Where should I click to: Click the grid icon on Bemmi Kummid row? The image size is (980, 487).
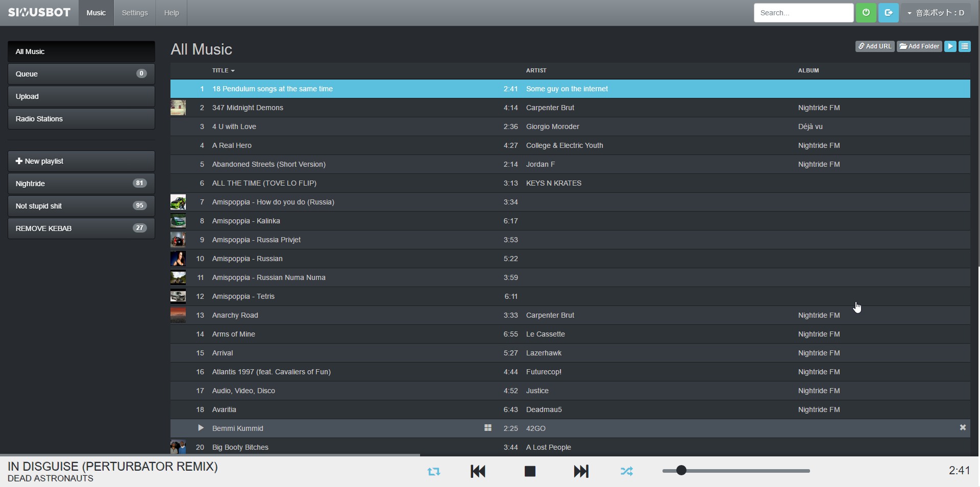click(x=488, y=428)
